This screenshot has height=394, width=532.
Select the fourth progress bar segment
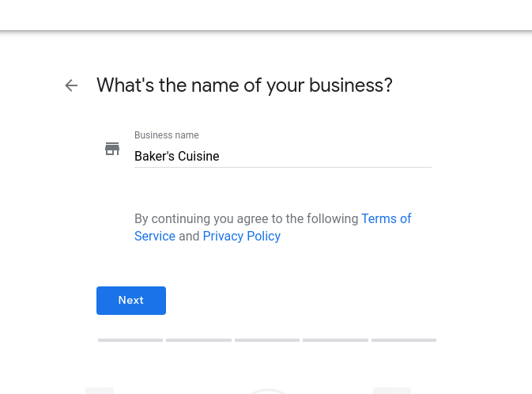[335, 340]
